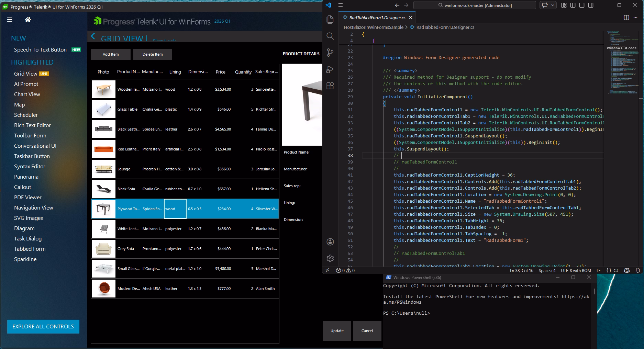Go back with the Grid View arrow
This screenshot has height=349, width=644.
[x=93, y=36]
